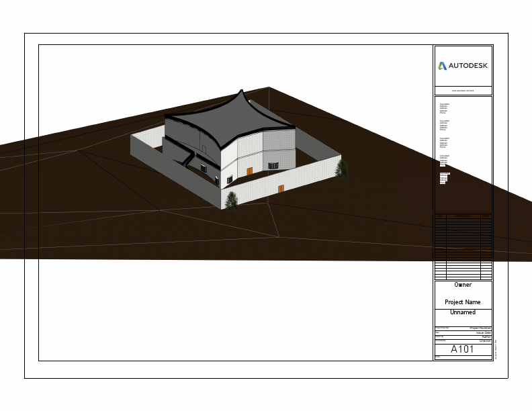Click the orange door on the building facade
This screenshot has width=532, height=411.
coord(249,171)
